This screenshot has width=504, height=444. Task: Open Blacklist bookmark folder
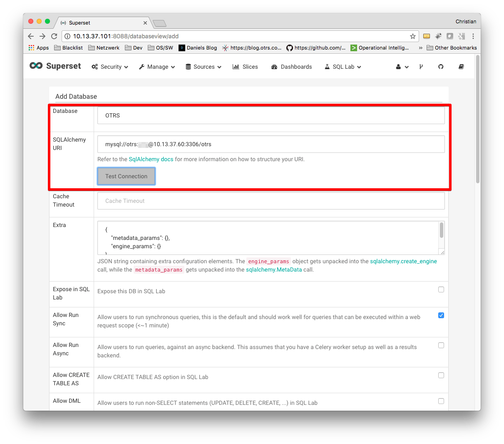click(x=68, y=48)
